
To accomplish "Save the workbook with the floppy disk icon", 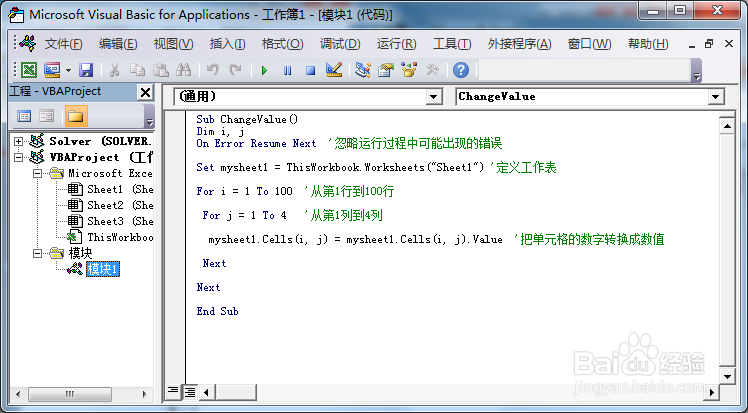I will [86, 70].
